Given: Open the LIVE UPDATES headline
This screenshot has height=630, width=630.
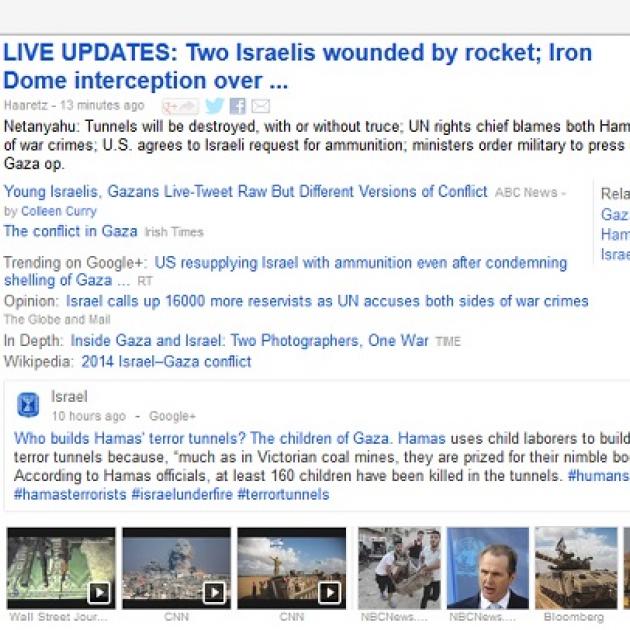Looking at the screenshot, I should tap(298, 66).
